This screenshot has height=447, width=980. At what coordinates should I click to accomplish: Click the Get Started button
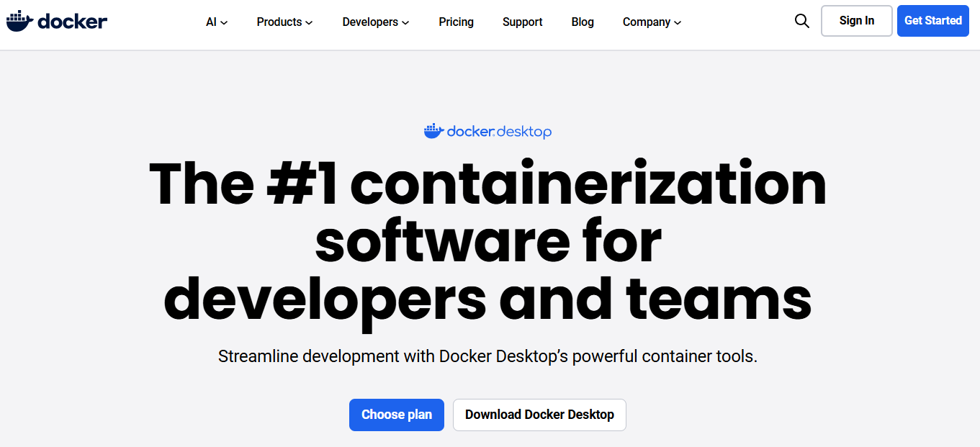pos(933,21)
